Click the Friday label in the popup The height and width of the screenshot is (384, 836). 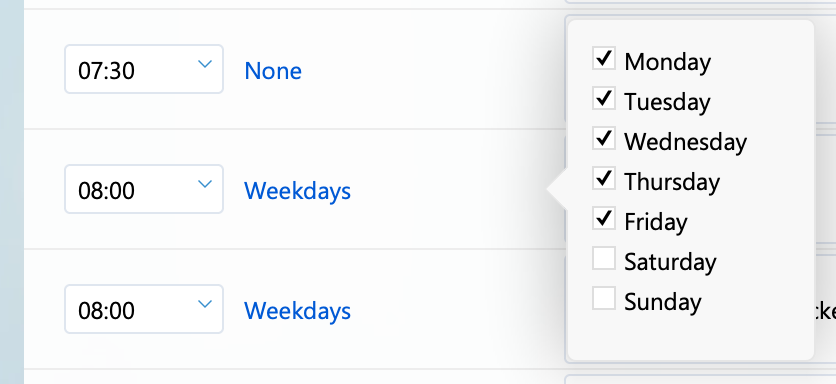(x=656, y=222)
